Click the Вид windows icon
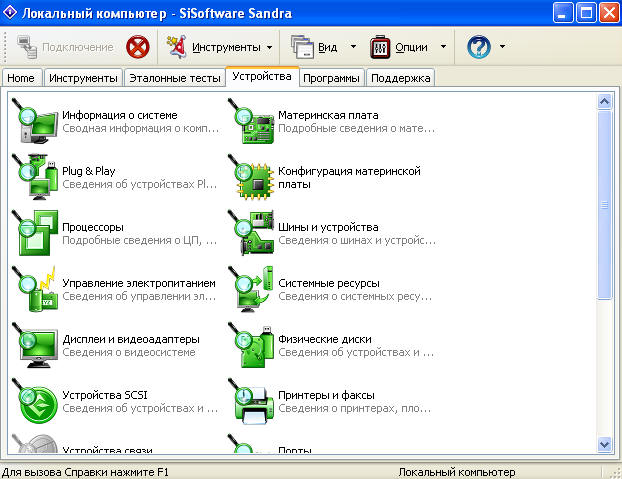The width and height of the screenshot is (622, 479). (302, 47)
